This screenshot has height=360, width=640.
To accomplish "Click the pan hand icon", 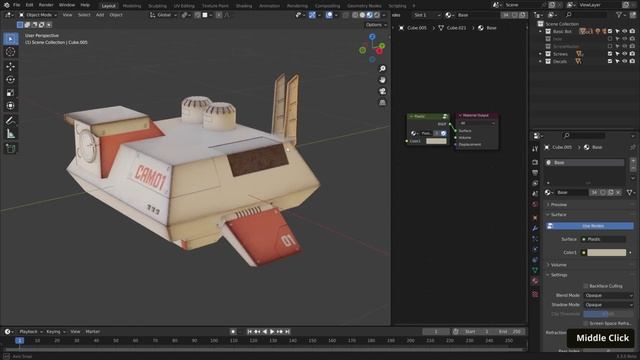I will pyautogui.click(x=382, y=80).
